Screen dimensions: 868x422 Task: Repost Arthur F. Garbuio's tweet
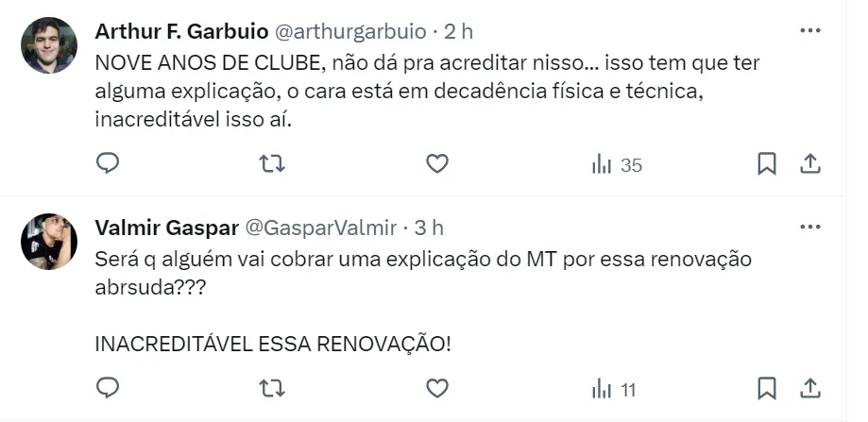coord(272,164)
